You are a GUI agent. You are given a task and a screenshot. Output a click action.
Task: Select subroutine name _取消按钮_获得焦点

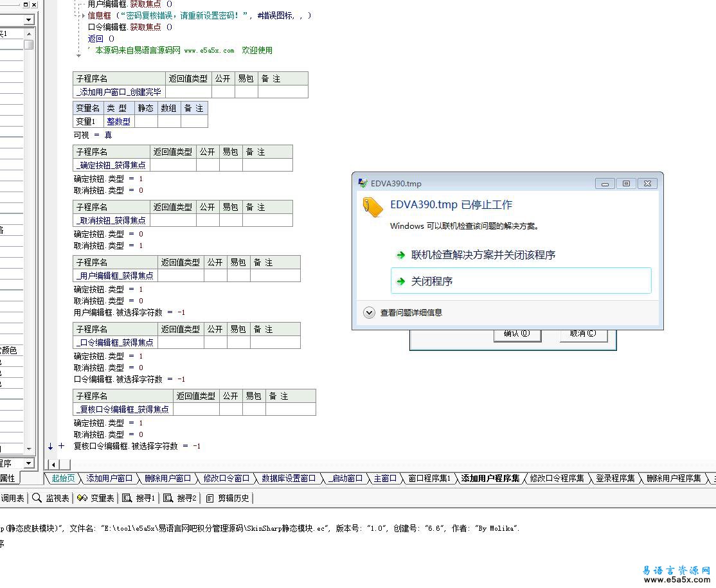pyautogui.click(x=111, y=220)
